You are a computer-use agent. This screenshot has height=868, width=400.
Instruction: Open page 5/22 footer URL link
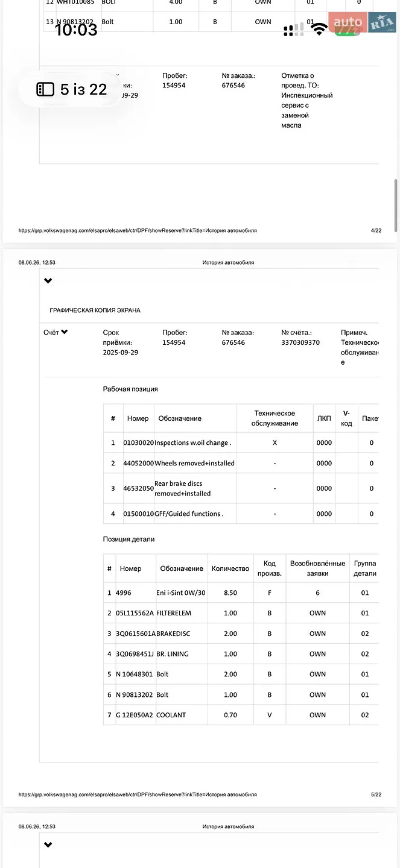[138, 794]
